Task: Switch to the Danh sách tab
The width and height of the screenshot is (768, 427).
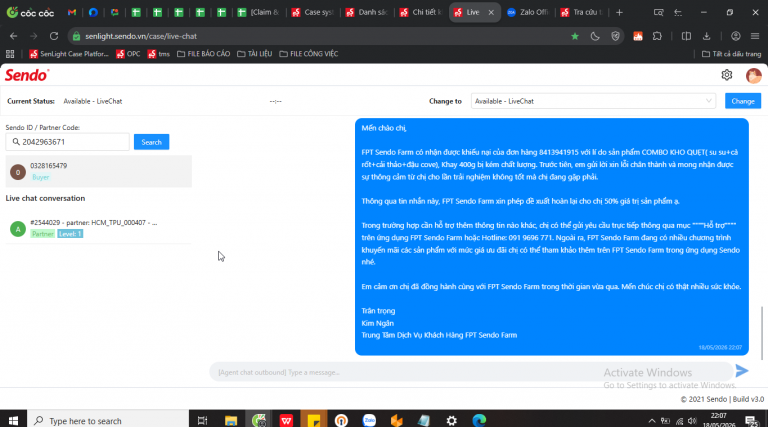Action: click(x=367, y=12)
